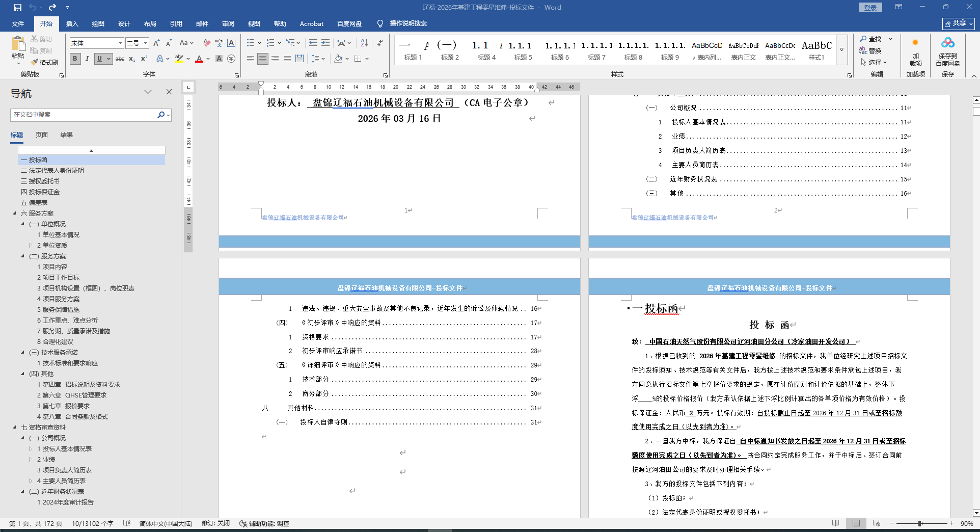Open the font size dropdown showing 二号
Screen dimensions: 980x532
[146, 43]
